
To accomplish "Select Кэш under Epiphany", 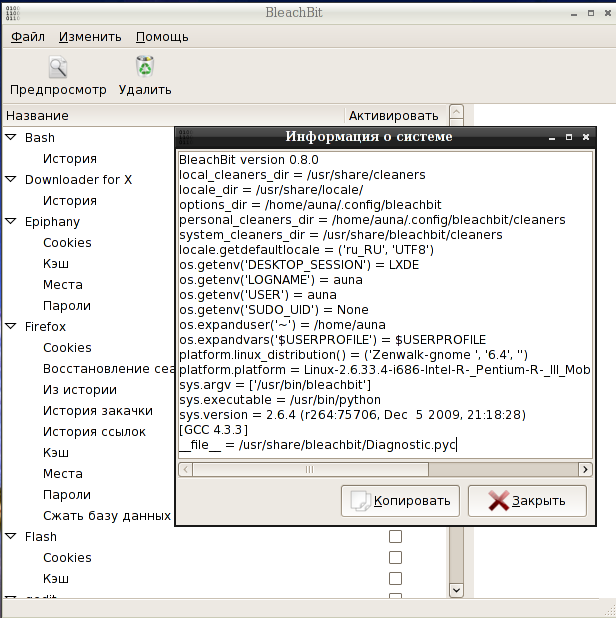I will coord(56,263).
